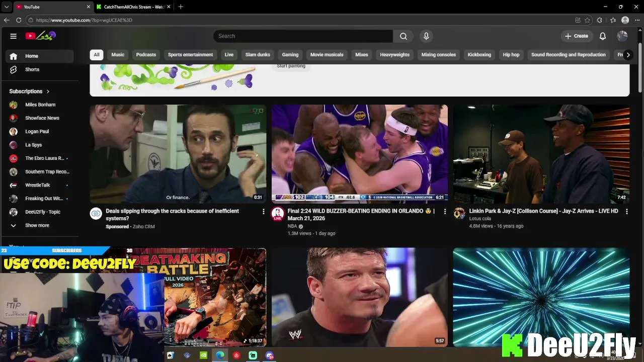Open the NBA channel name link
644x362 pixels.
(292, 226)
